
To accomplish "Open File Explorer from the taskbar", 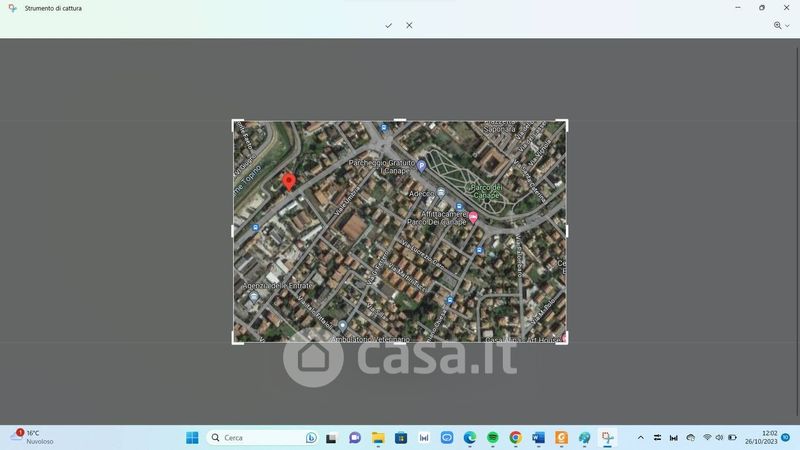I will pyautogui.click(x=378, y=438).
